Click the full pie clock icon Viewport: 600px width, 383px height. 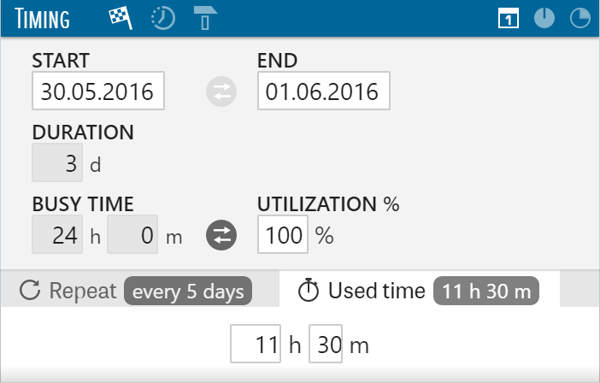[544, 18]
